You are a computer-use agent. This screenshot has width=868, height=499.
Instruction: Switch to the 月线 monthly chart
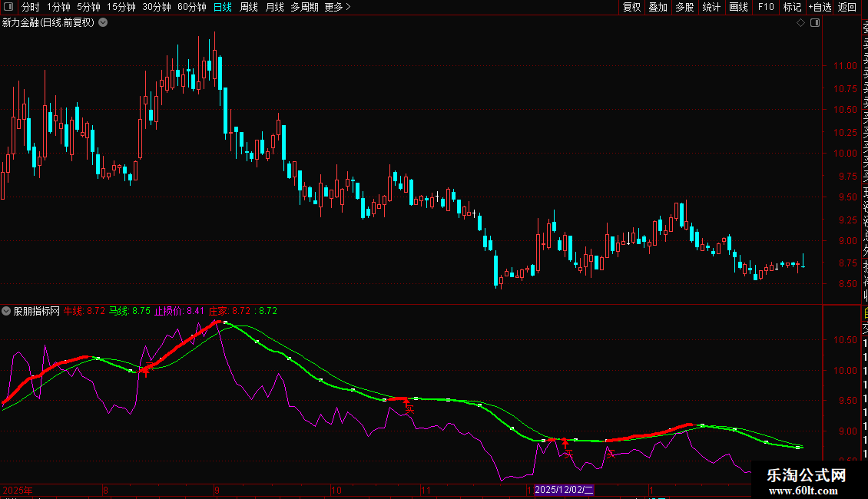tap(274, 7)
